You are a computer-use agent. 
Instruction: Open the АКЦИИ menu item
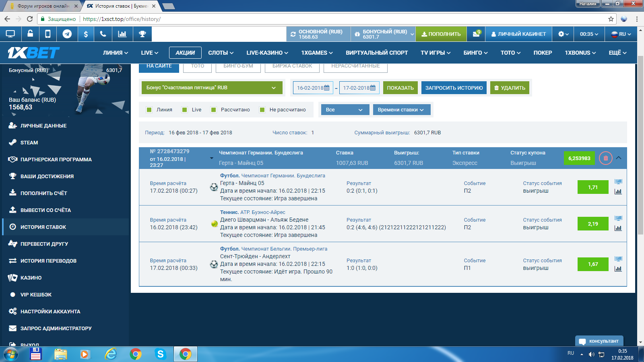[185, 53]
